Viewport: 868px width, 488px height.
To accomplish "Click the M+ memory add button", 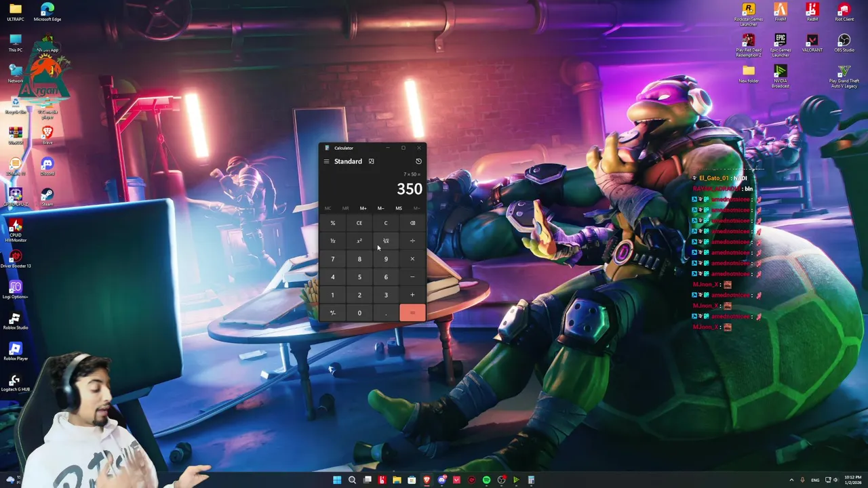I will 363,208.
